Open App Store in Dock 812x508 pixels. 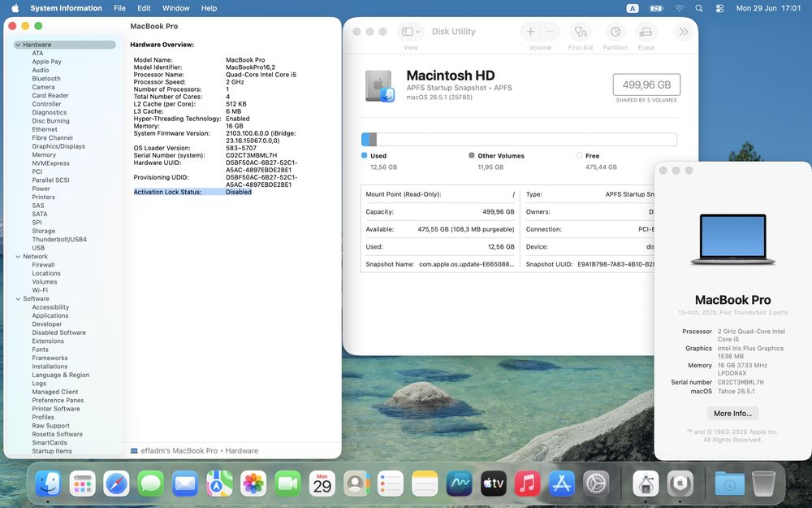point(561,484)
